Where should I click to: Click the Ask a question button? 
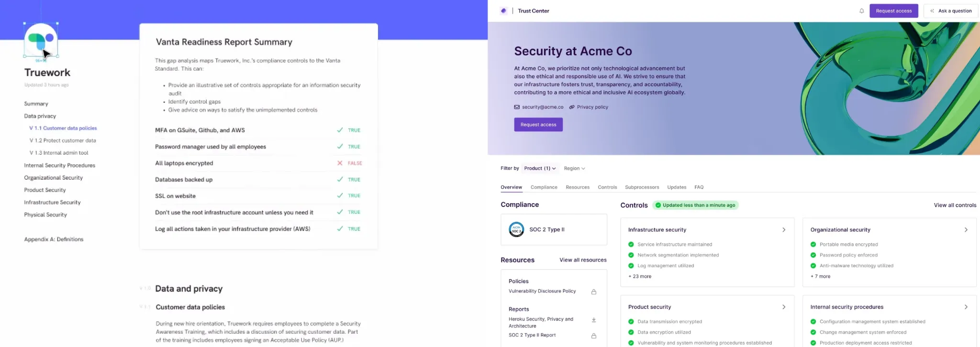tap(950, 11)
